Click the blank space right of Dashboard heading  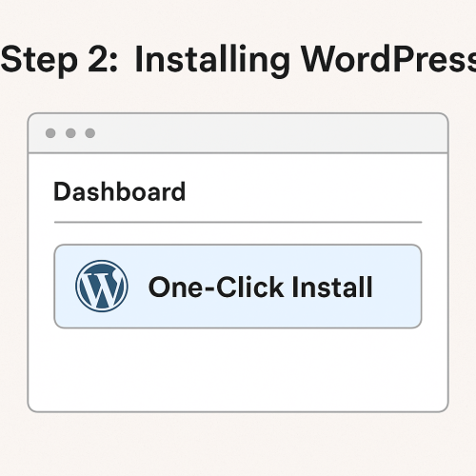point(305,191)
